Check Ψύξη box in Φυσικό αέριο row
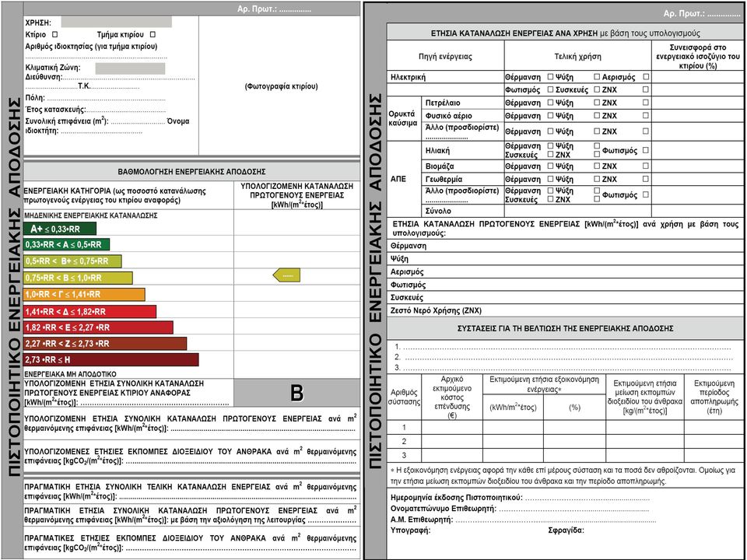The width and height of the screenshot is (747, 560). [597, 115]
